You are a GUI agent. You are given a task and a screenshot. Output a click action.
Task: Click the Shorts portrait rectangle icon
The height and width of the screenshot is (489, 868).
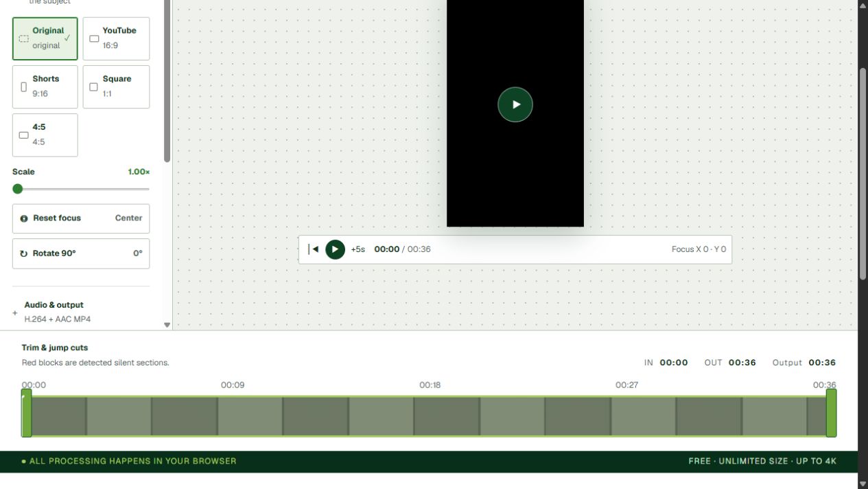(24, 87)
